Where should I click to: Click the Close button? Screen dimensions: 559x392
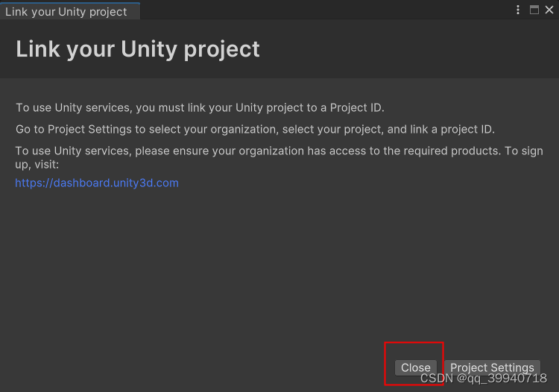416,367
